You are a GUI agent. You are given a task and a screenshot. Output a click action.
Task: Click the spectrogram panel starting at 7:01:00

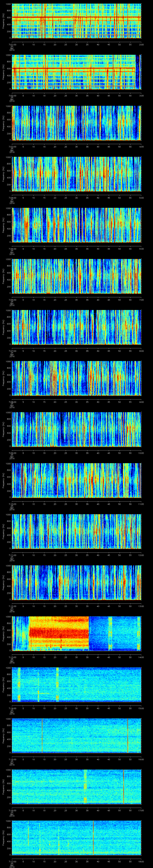(77, 21)
